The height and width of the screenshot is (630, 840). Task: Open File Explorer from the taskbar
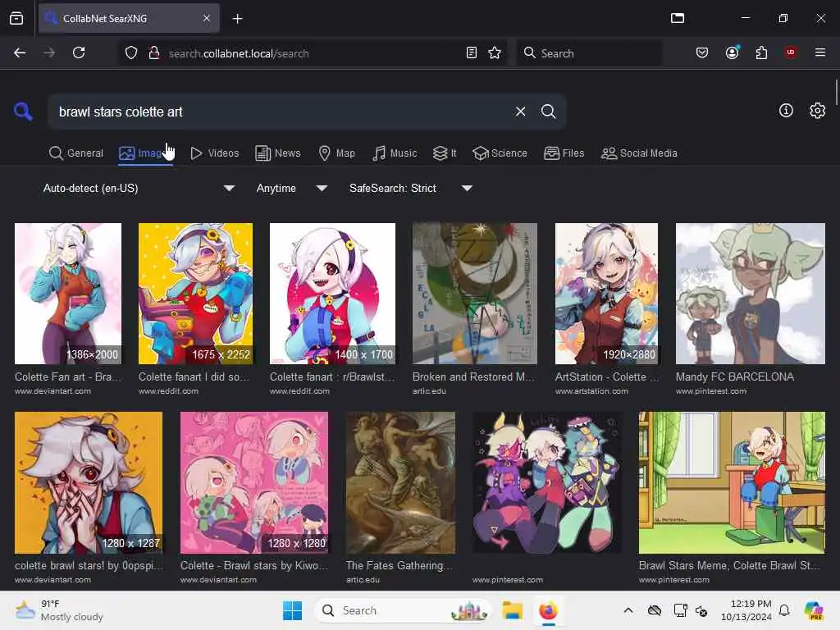[512, 610]
